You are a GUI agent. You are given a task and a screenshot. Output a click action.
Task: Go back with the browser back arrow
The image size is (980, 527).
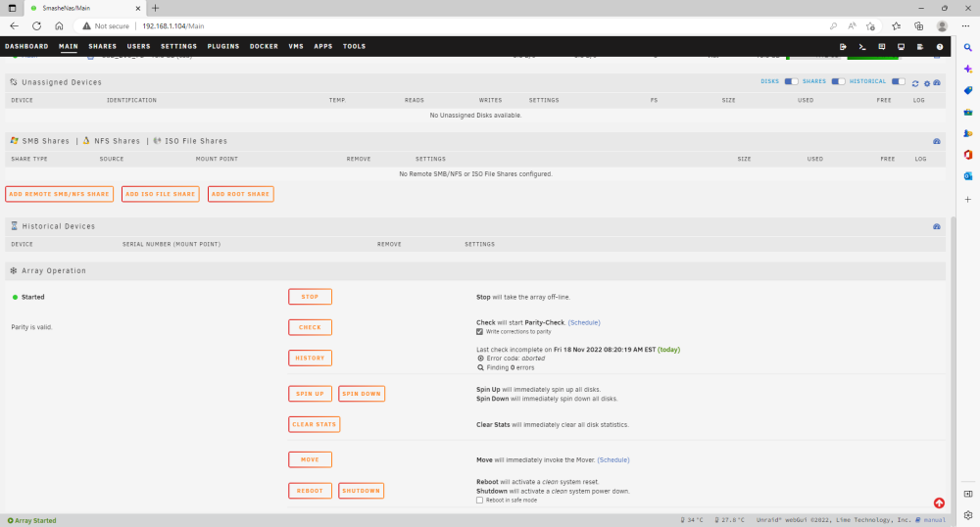(15, 26)
